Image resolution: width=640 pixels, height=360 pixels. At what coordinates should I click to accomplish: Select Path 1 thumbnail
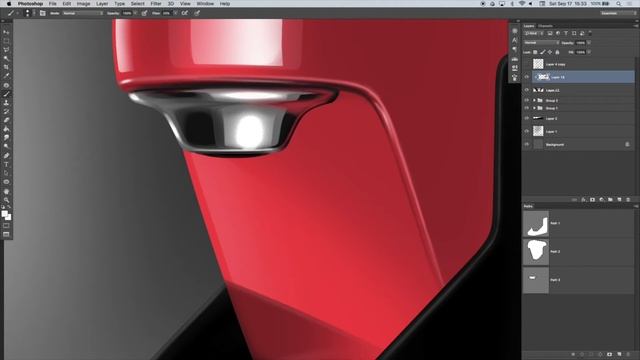tap(536, 223)
